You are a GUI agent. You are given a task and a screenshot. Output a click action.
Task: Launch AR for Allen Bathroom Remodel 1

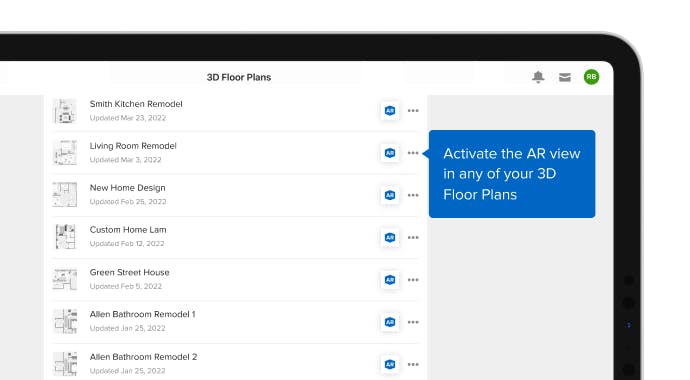[x=390, y=322]
